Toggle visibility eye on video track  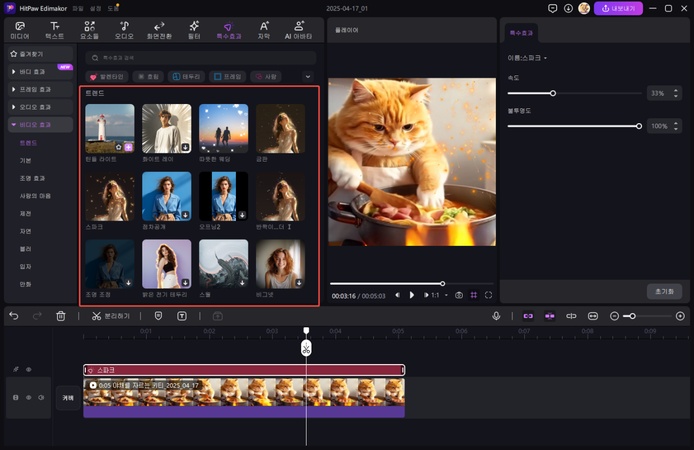(x=28, y=397)
